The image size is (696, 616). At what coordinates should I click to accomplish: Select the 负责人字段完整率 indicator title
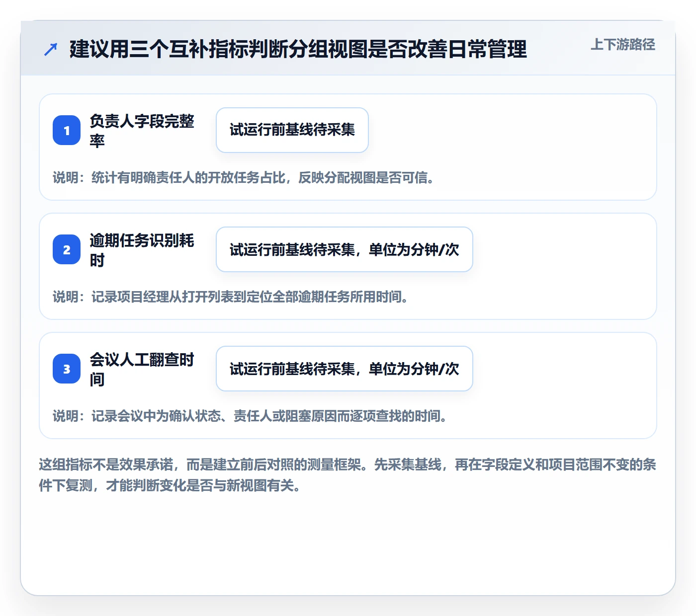click(x=142, y=131)
